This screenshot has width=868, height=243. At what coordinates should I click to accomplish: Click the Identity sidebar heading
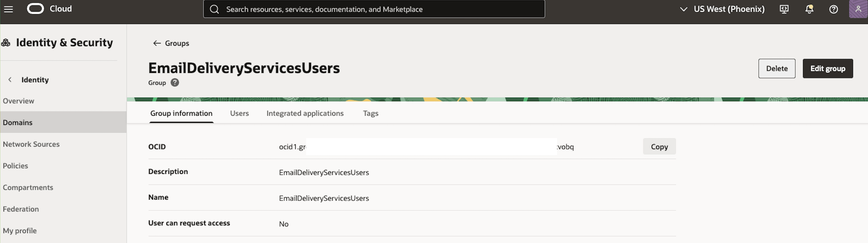tap(35, 80)
